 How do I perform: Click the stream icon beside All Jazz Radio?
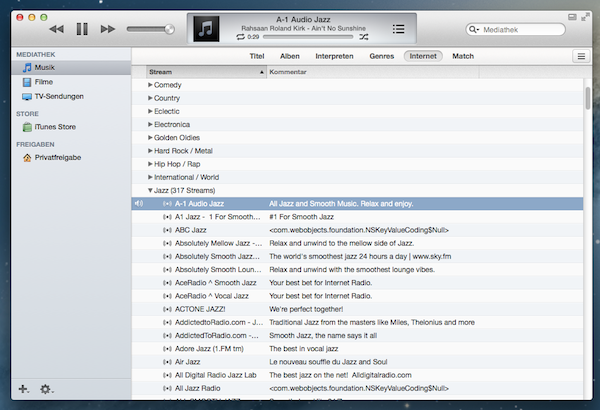click(167, 388)
